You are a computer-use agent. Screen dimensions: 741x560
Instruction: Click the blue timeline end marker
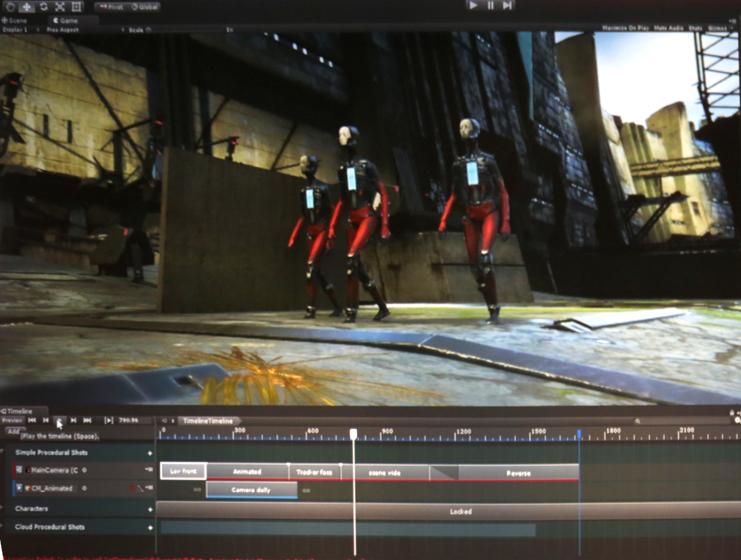click(x=579, y=434)
